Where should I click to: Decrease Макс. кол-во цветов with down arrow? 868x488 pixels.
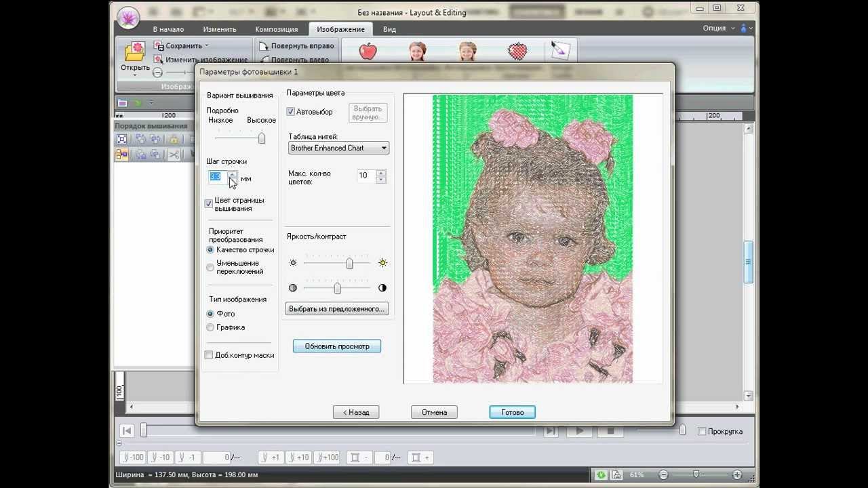[381, 179]
